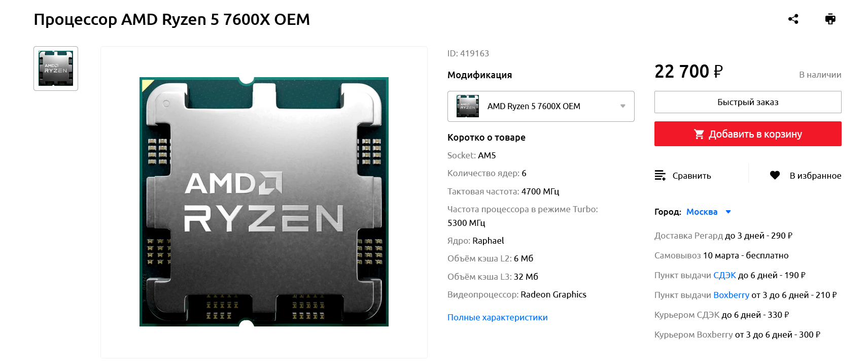This screenshot has height=364, width=868.
Task: Follow the Boxberry pickup point link
Action: (731, 295)
